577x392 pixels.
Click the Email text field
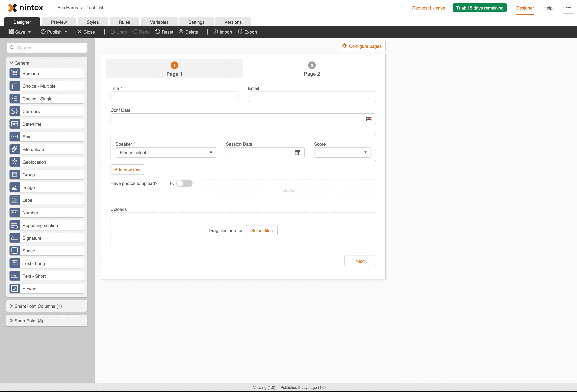tap(312, 97)
